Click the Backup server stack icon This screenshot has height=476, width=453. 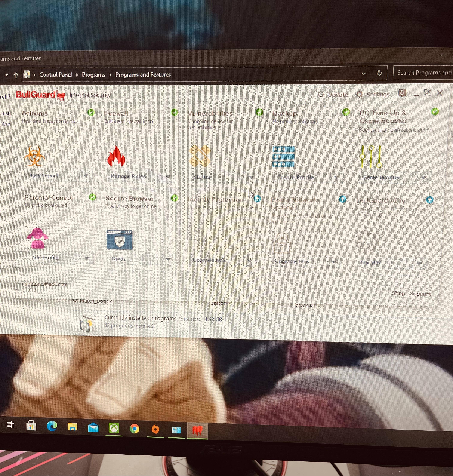click(283, 156)
